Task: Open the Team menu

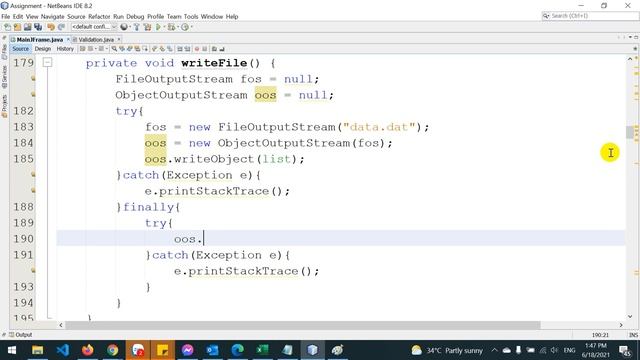Action: tap(174, 16)
